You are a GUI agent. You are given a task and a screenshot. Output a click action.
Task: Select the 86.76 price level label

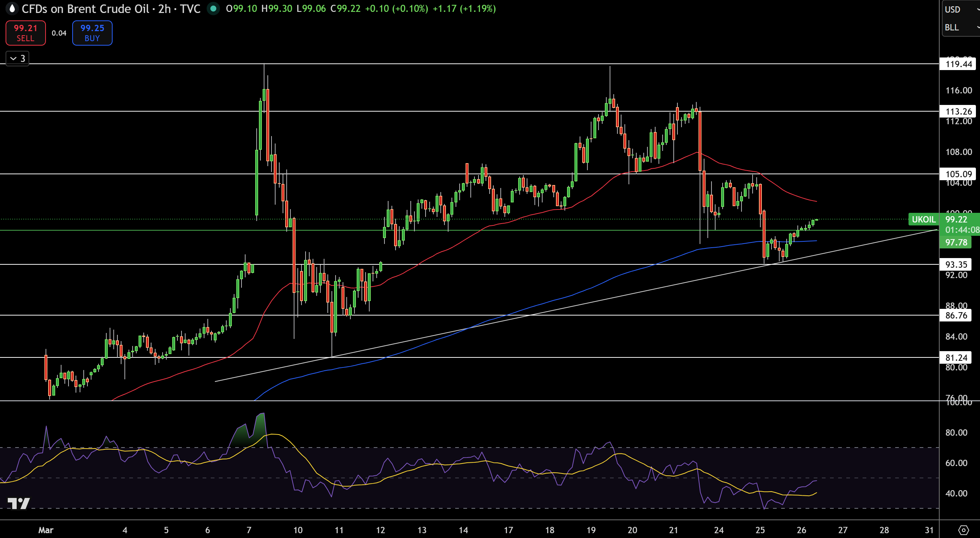point(955,315)
